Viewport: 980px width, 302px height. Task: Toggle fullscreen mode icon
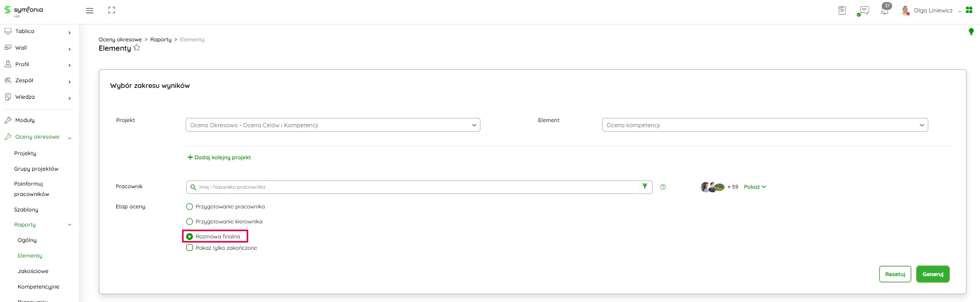[x=112, y=10]
